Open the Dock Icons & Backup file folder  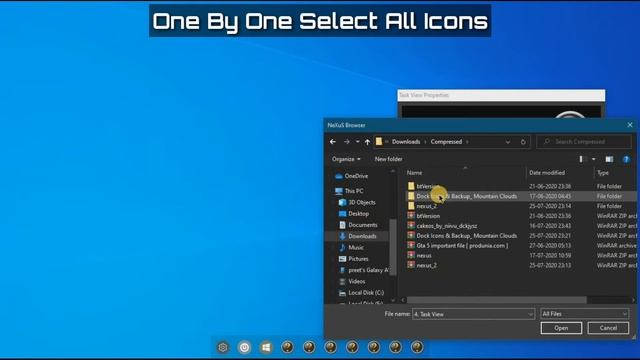(x=467, y=196)
